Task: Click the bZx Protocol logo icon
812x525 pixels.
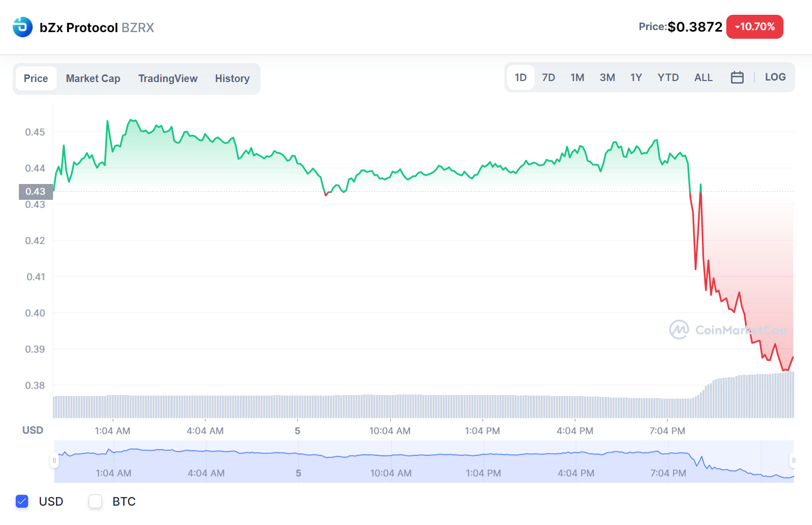Action: click(22, 27)
